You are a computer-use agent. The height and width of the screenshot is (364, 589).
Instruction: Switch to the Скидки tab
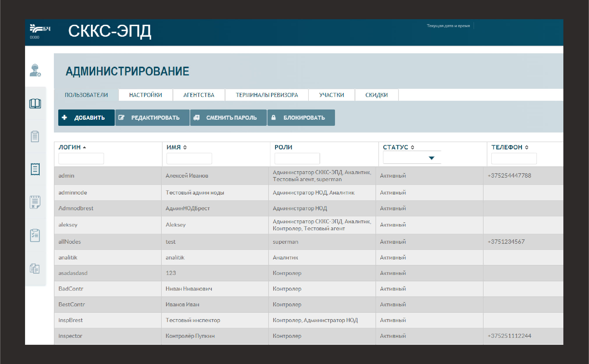click(377, 95)
